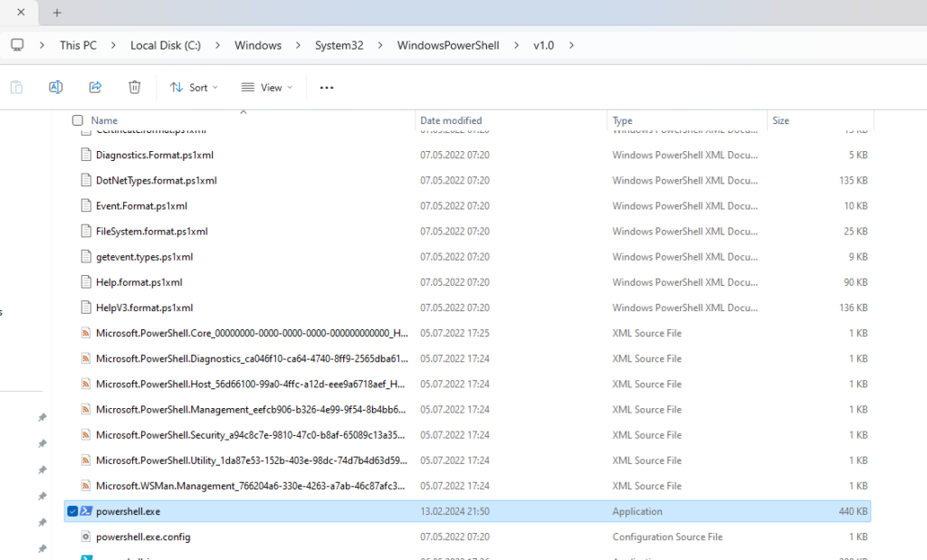Viewport: 927px width, 560px height.
Task: Click the Size column header
Action: [780, 120]
